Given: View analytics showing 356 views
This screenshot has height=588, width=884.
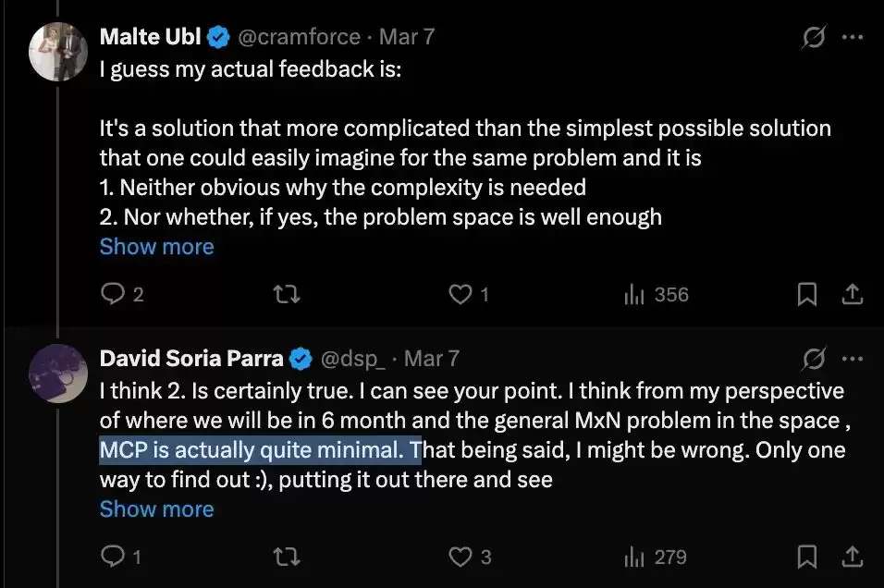Looking at the screenshot, I should coord(657,294).
